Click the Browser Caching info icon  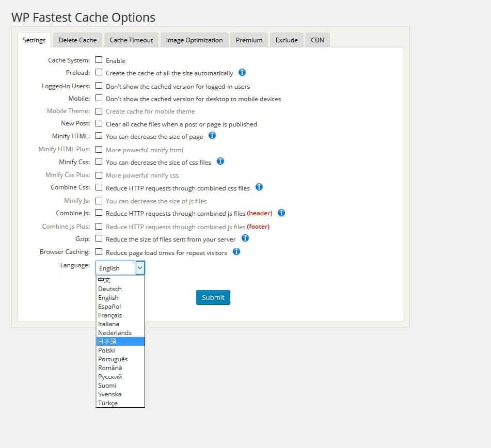coord(236,252)
